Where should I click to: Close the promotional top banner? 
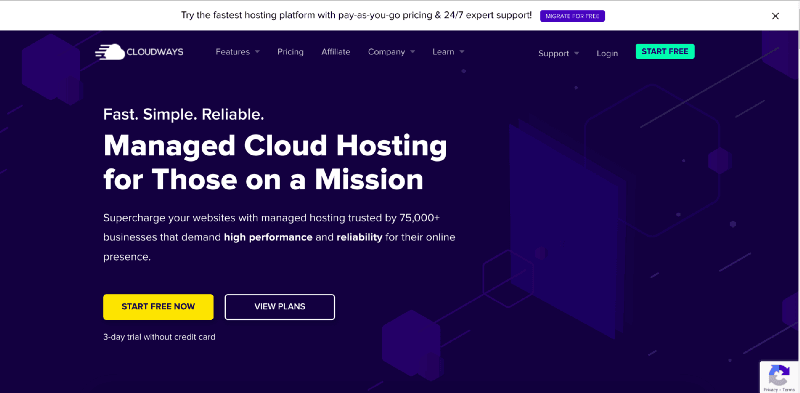(x=775, y=16)
